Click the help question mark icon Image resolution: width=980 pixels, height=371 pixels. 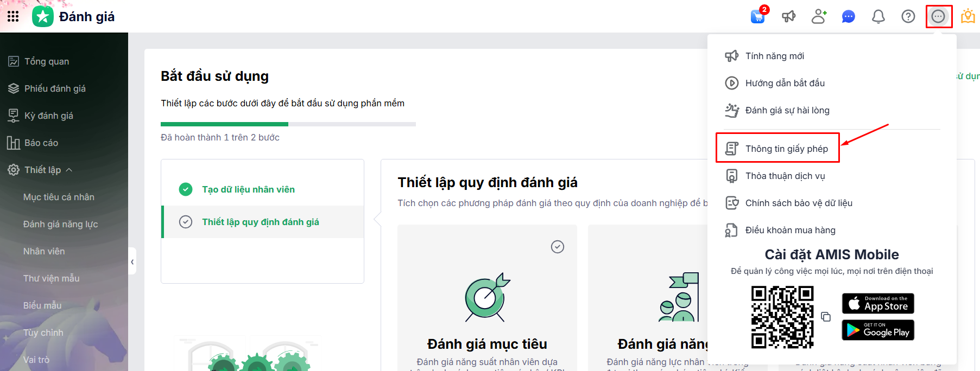[x=908, y=17]
